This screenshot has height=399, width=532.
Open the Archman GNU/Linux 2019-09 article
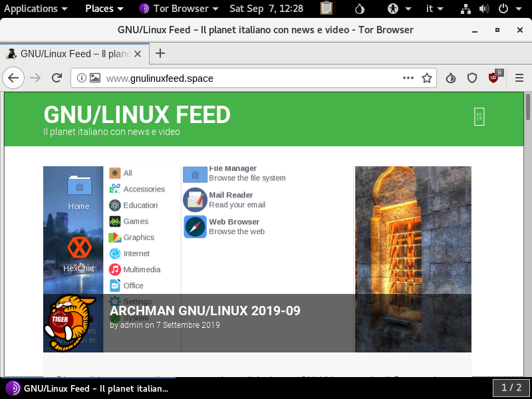click(x=205, y=311)
